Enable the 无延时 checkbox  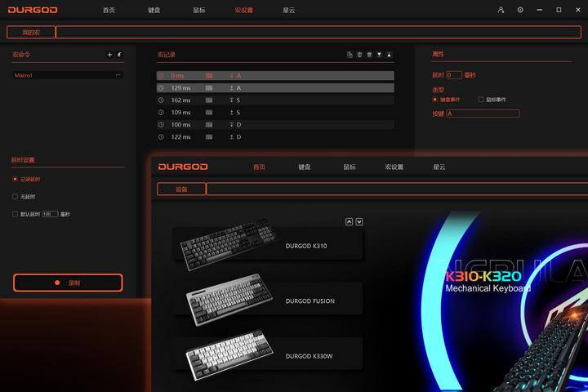(15, 197)
